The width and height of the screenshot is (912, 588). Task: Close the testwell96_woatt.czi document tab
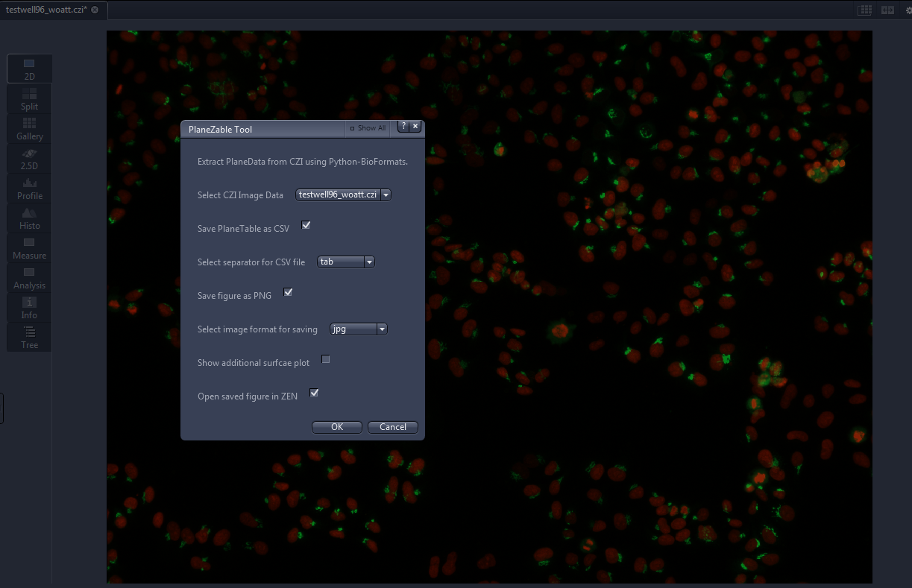point(95,10)
